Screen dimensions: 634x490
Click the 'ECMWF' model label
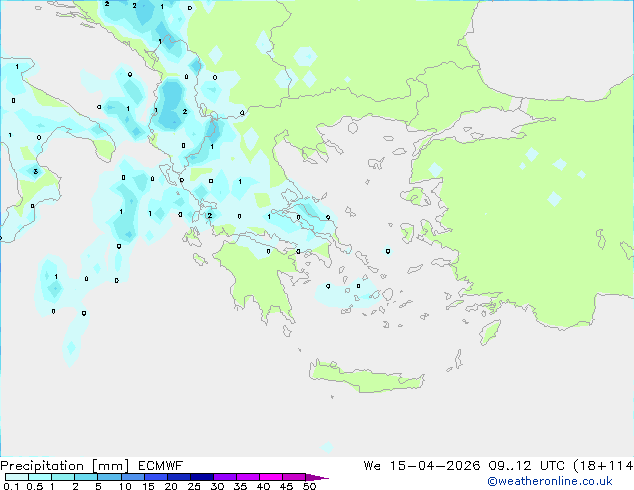(161, 466)
